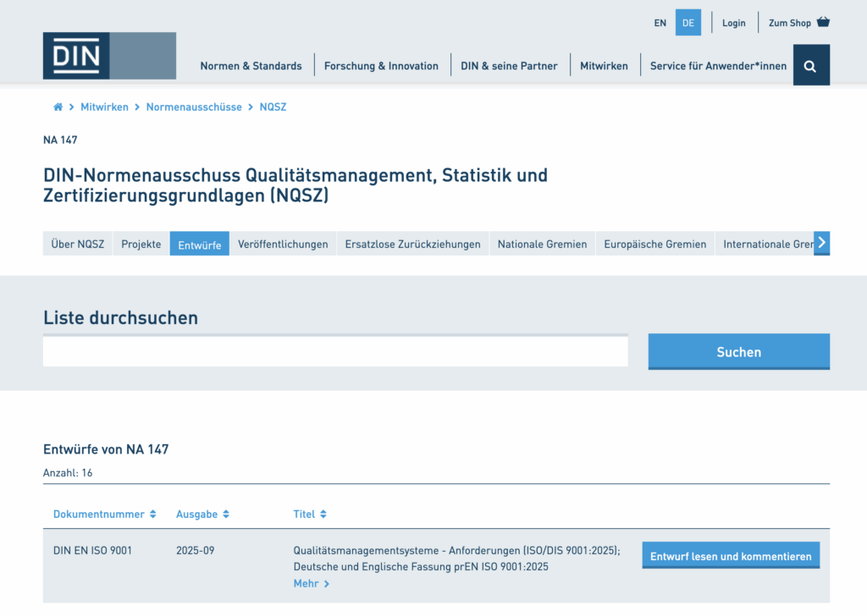Click the home breadcrumb icon
This screenshot has width=867, height=616.
coord(58,107)
